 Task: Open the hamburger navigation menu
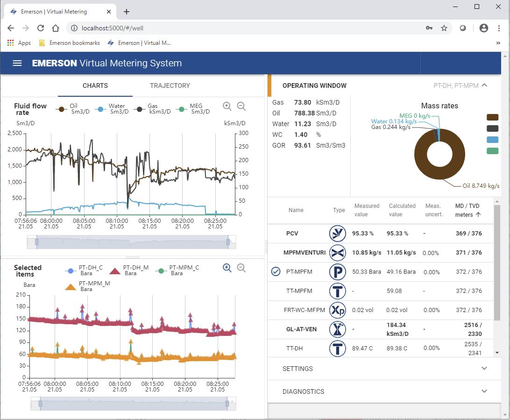17,63
